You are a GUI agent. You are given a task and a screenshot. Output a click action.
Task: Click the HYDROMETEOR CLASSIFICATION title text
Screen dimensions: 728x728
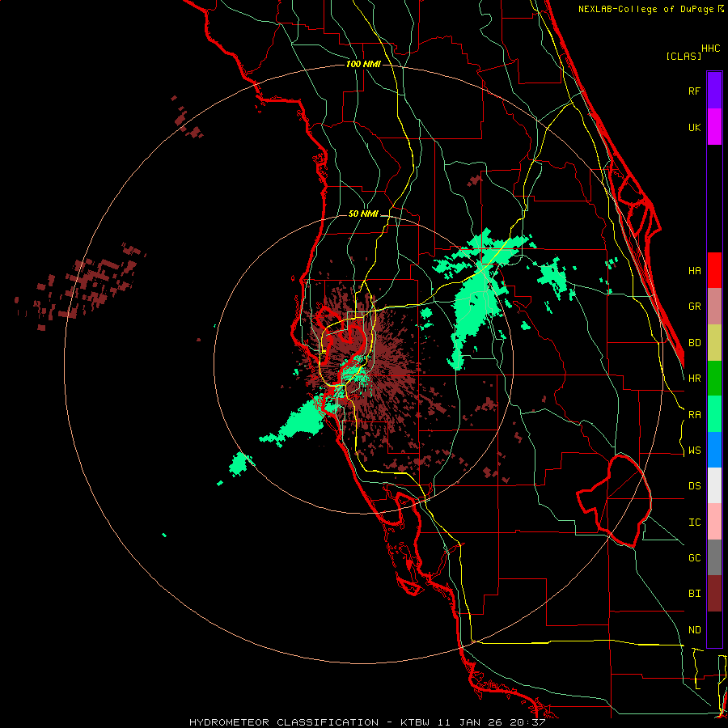click(x=284, y=722)
